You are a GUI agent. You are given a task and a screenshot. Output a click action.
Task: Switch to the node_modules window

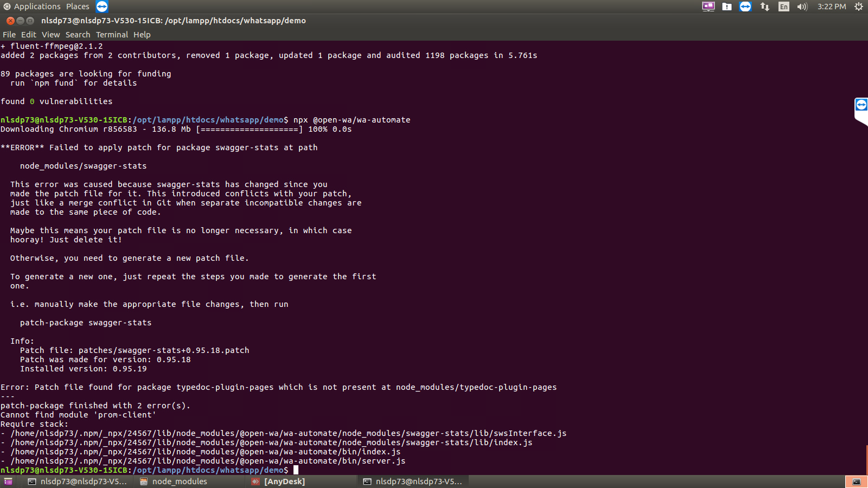179,481
